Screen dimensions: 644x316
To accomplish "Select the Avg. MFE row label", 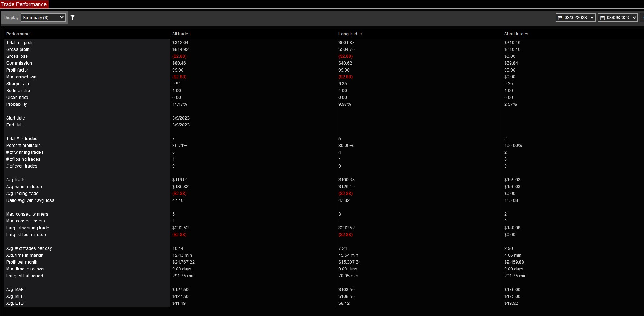I will pyautogui.click(x=15, y=296).
